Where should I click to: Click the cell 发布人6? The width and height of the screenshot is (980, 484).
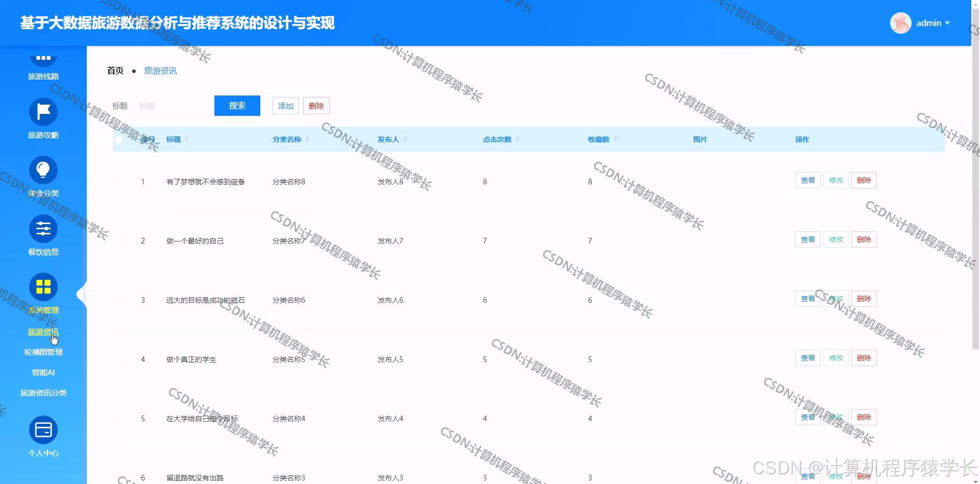[390, 300]
